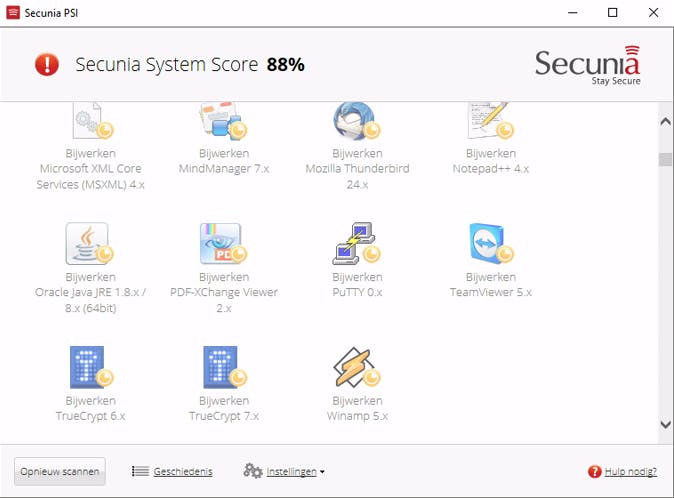Click the PDF-XChange Viewer icon
Viewport: 674px width, 498px height.
[223, 243]
